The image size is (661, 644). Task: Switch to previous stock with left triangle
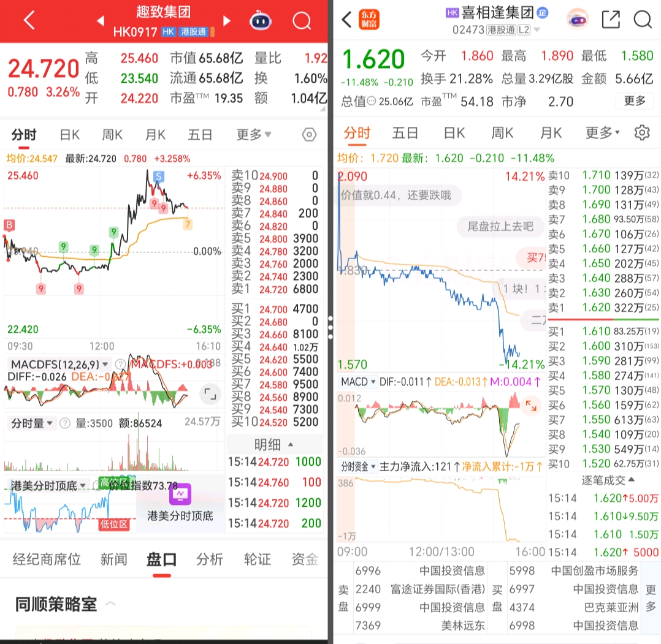[x=101, y=21]
